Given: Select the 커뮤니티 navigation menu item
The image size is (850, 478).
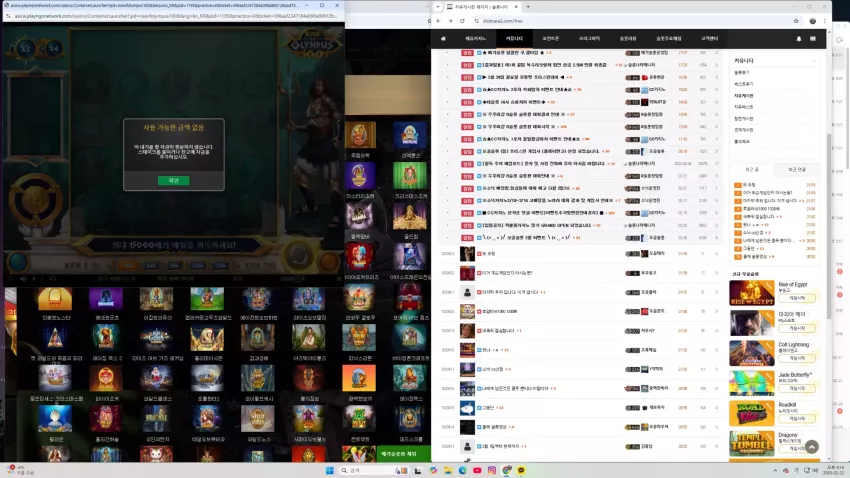Looking at the screenshot, I should tap(514, 38).
